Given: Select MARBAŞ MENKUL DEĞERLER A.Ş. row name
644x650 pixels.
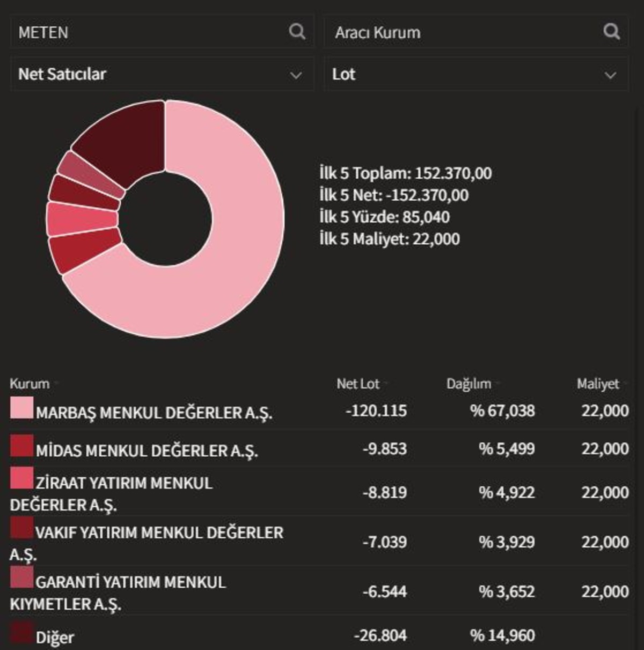Looking at the screenshot, I should tap(154, 413).
